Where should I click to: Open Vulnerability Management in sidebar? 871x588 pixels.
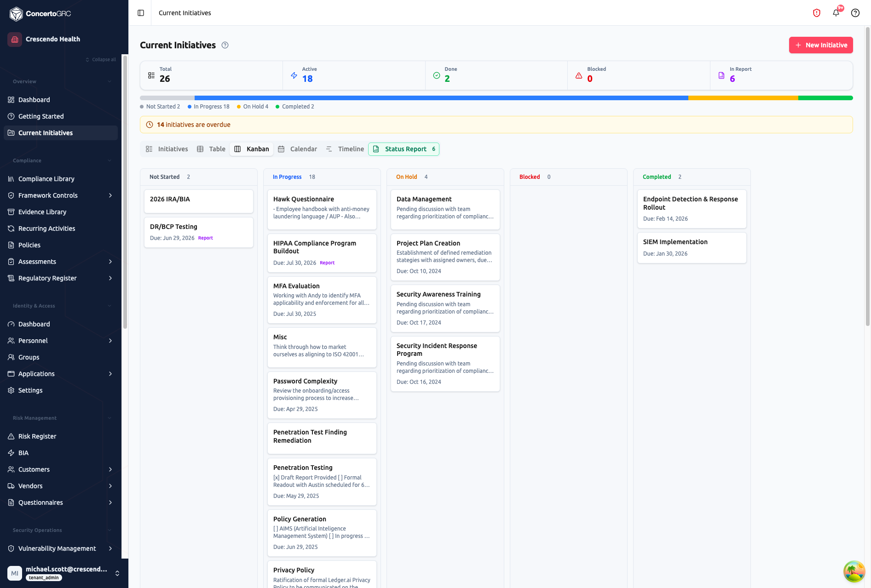point(61,548)
